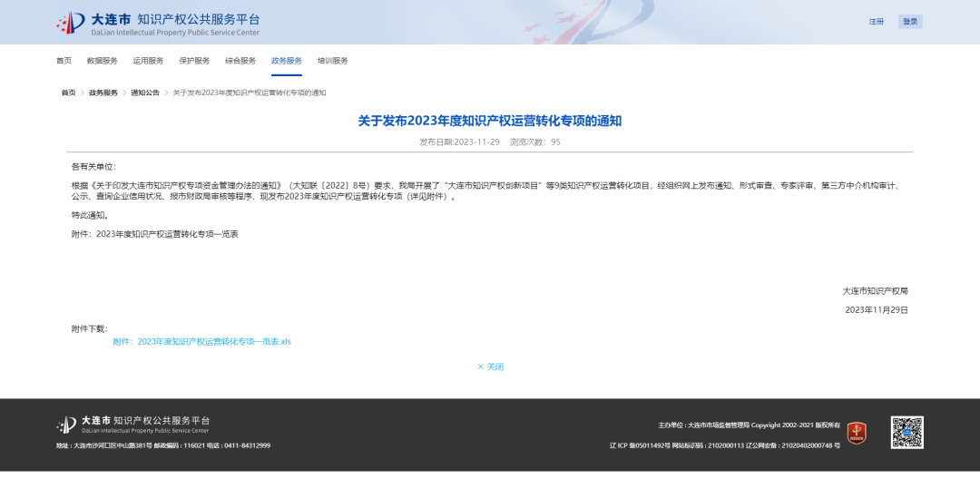The width and height of the screenshot is (980, 479).
Task: Open the 注册 register link
Action: (x=876, y=22)
